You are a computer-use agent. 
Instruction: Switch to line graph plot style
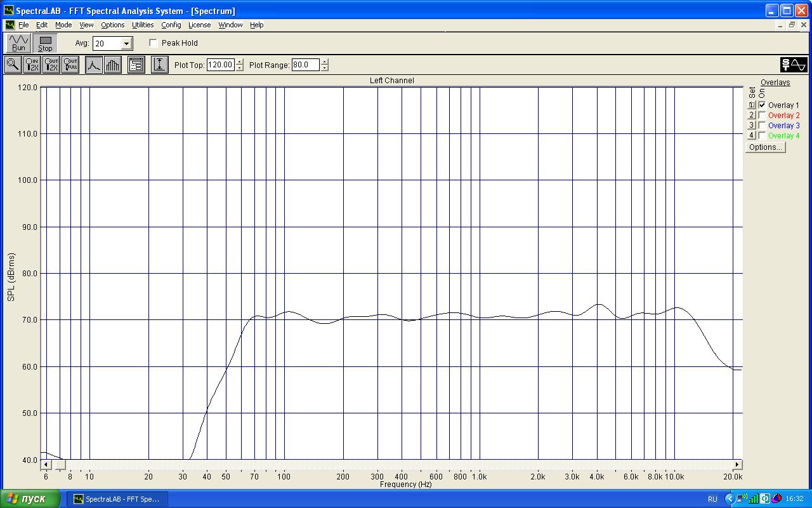coord(94,65)
